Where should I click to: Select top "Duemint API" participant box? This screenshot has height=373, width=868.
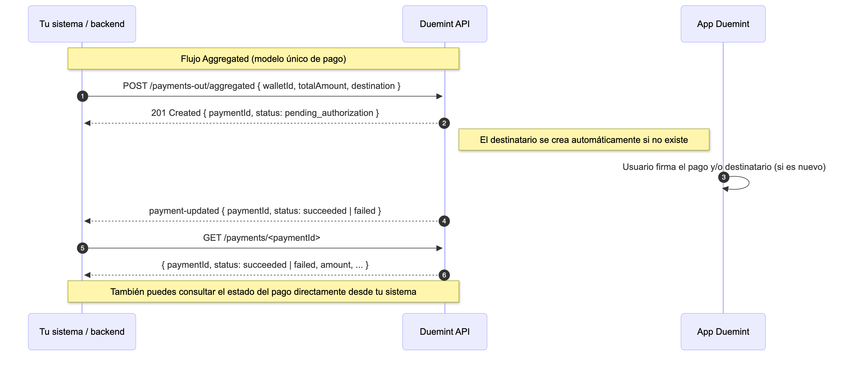click(x=445, y=24)
